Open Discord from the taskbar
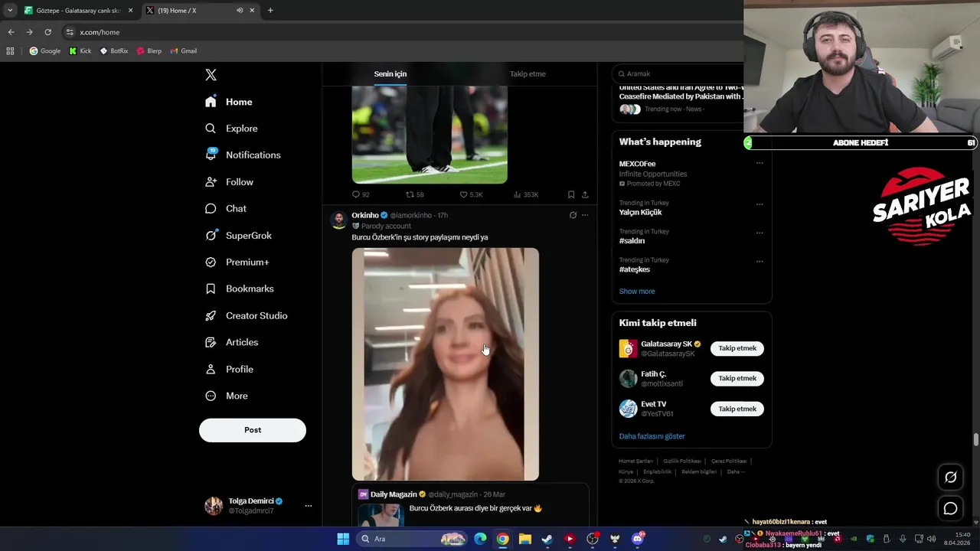Viewport: 980px width, 551px height. click(637, 539)
